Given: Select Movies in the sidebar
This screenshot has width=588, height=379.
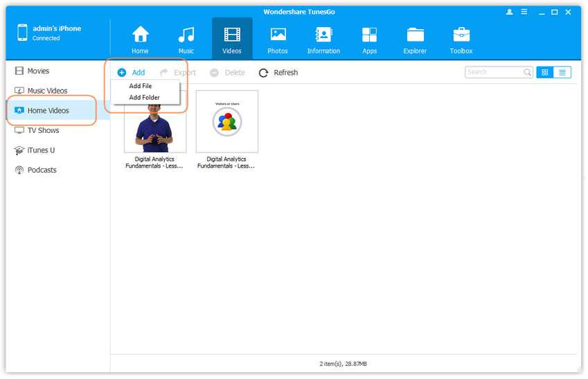Looking at the screenshot, I should point(38,71).
